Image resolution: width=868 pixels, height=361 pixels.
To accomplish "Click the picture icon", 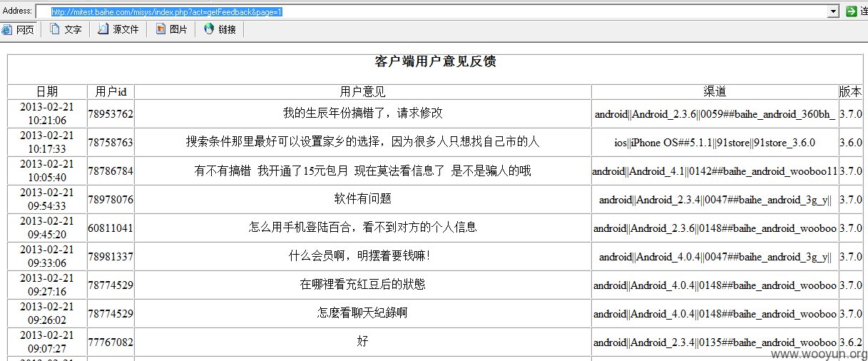I will (x=160, y=29).
